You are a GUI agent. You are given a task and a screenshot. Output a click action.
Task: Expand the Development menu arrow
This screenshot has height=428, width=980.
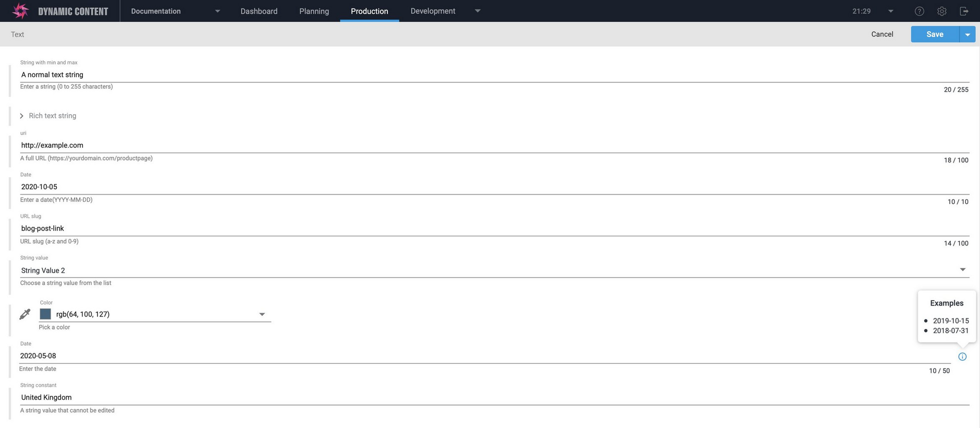coord(477,11)
